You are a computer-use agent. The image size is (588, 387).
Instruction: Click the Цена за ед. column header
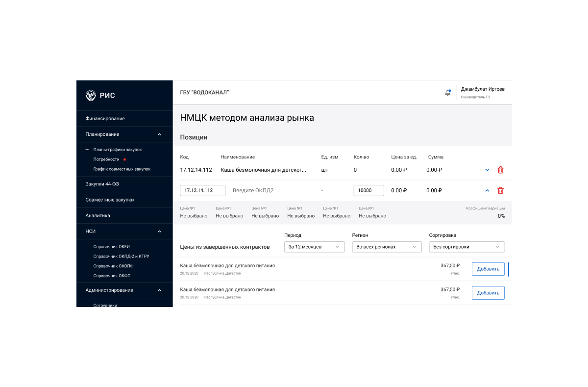click(x=404, y=157)
